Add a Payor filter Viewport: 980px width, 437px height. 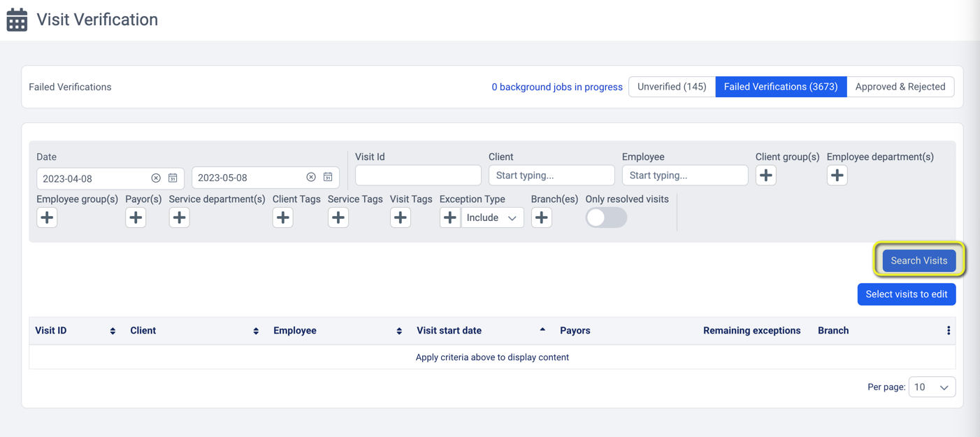click(x=136, y=217)
